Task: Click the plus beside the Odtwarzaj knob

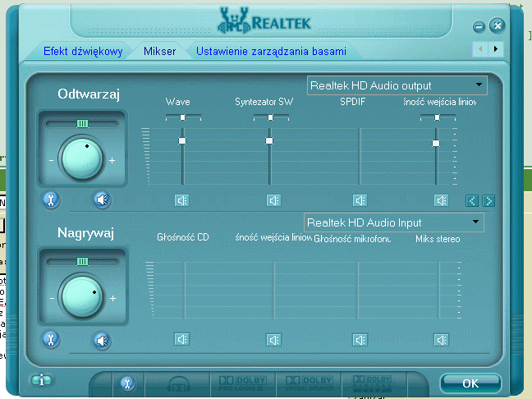Action: click(112, 160)
